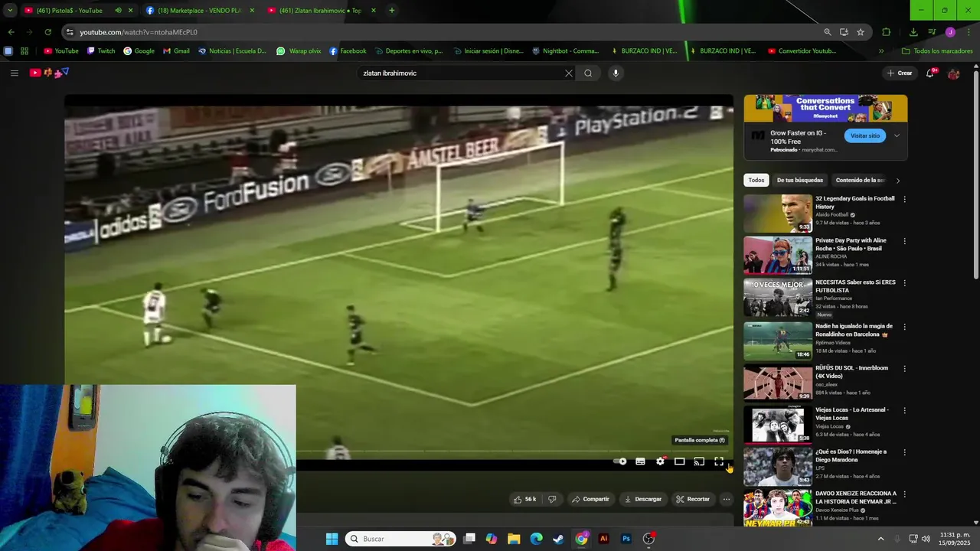Open the video player settings gear
This screenshot has height=551, width=980.
tap(660, 461)
